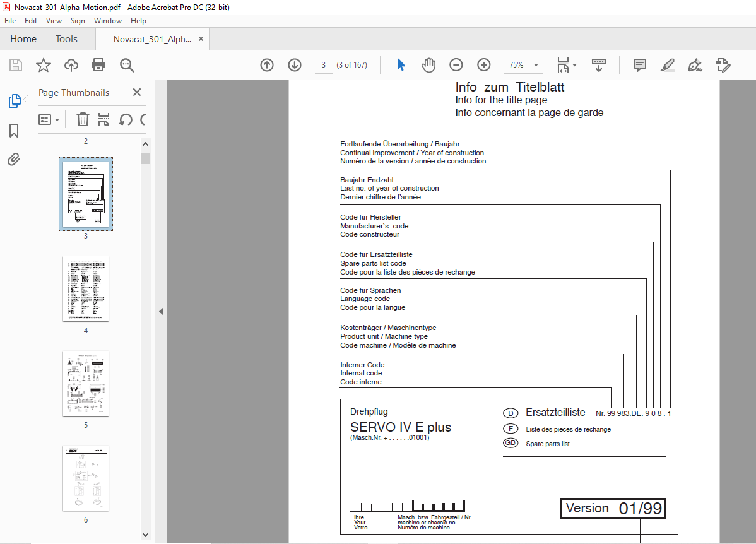Open the Attachments paperclip panel

point(14,159)
